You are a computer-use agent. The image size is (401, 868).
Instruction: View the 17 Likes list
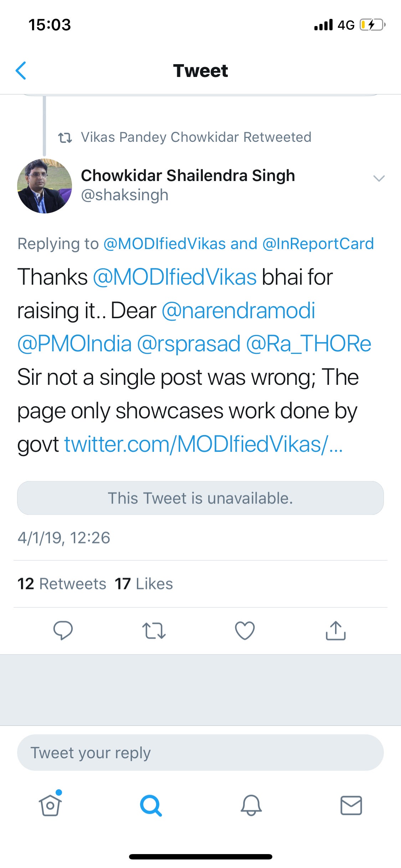click(x=144, y=584)
